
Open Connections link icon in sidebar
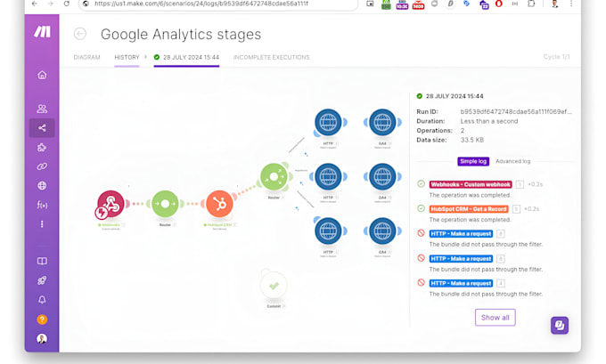42,166
